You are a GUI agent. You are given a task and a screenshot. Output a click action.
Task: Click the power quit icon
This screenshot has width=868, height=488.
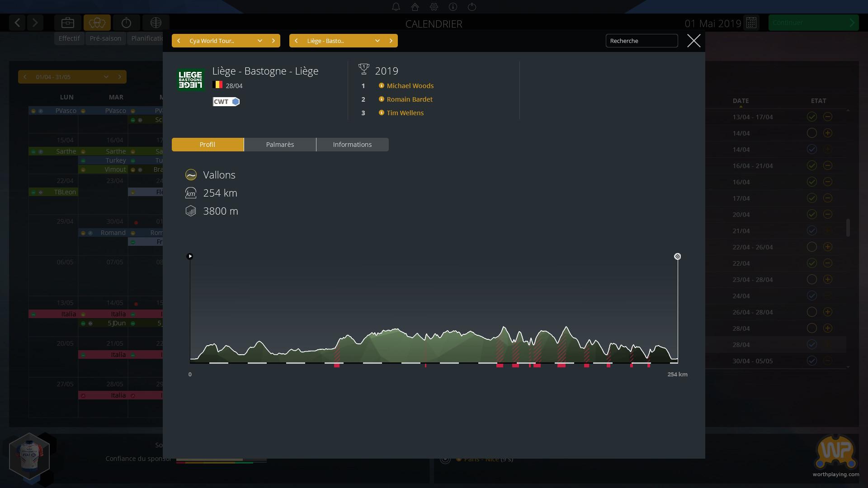pos(472,7)
